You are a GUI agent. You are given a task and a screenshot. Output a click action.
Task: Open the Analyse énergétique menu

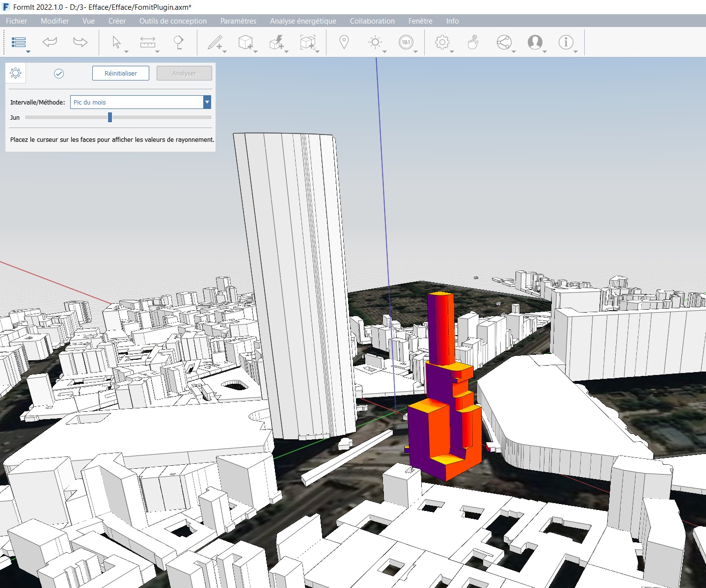click(302, 21)
